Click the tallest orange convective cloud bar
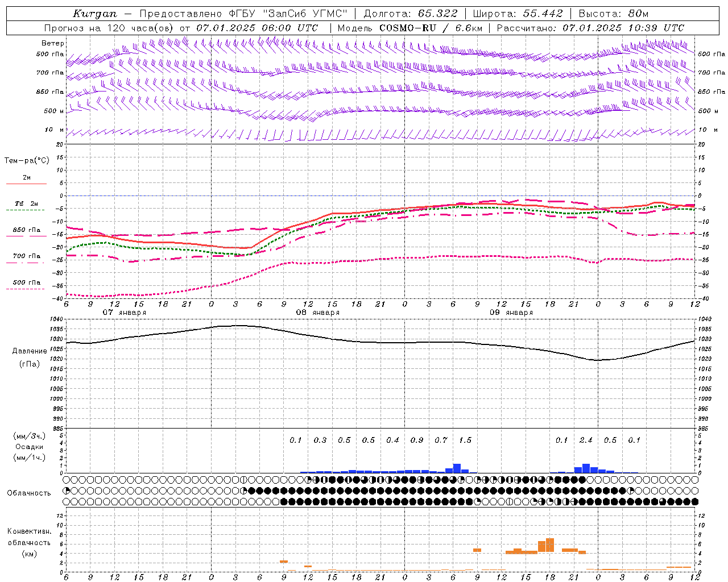 [x=550, y=545]
